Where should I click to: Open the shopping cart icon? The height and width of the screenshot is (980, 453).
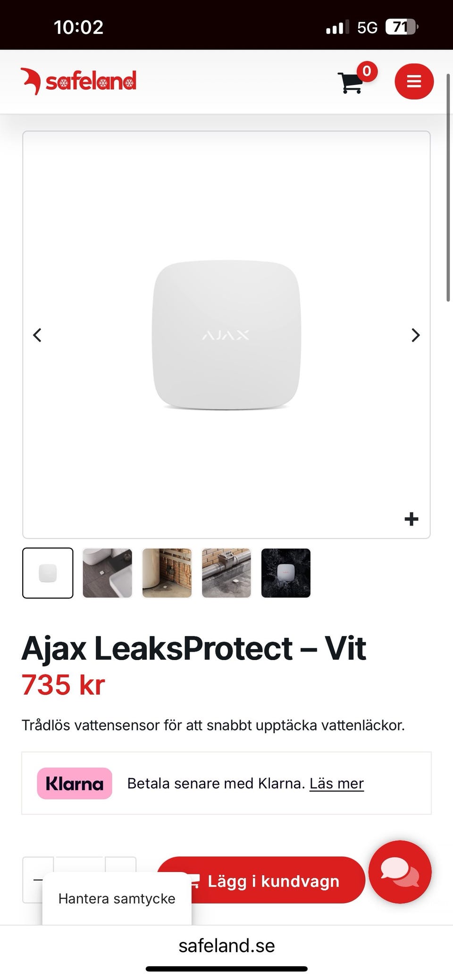point(351,83)
